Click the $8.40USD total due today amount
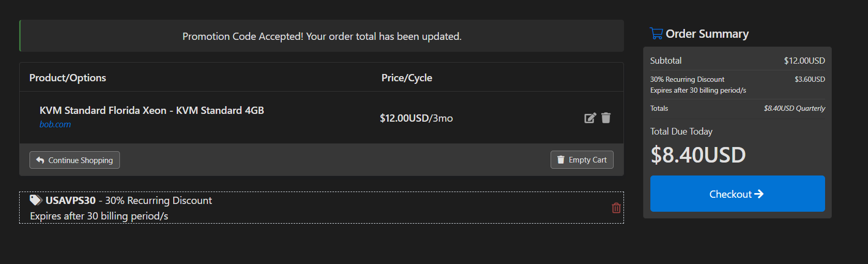This screenshot has width=868, height=264. click(698, 155)
